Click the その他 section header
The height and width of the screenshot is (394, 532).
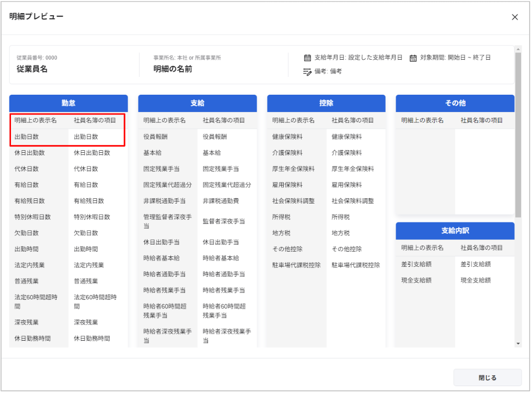[455, 103]
